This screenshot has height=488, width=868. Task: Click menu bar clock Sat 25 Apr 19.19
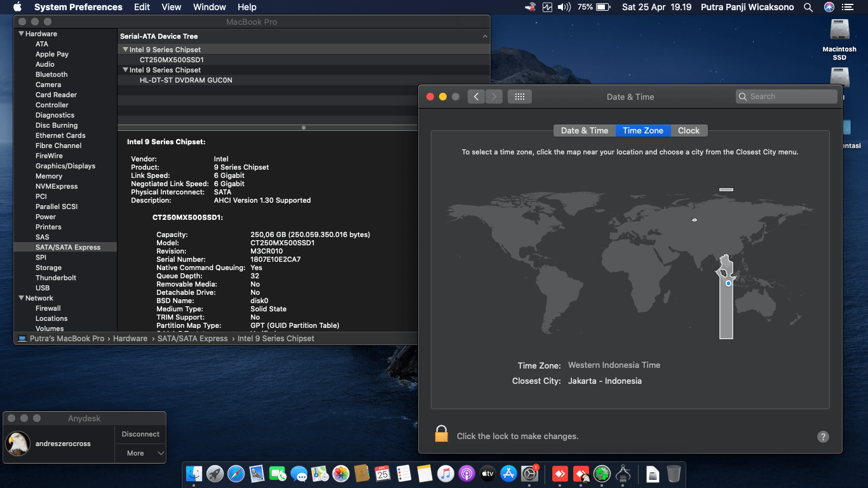point(657,7)
